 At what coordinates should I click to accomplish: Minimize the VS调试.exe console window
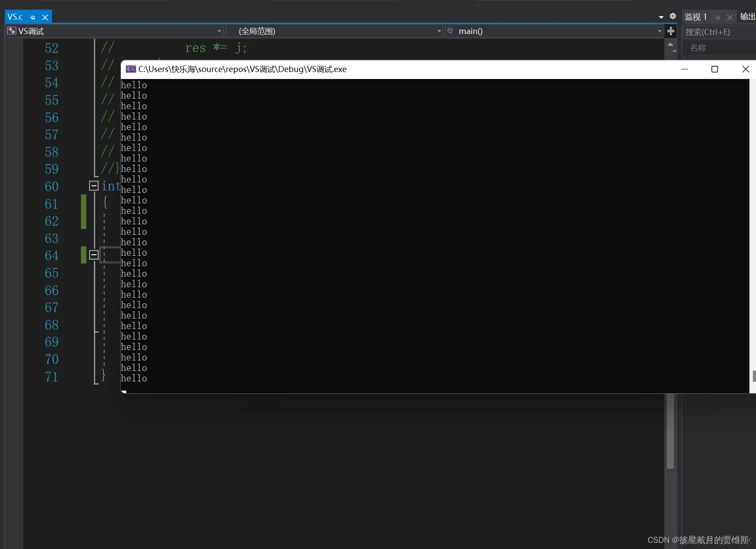[684, 69]
